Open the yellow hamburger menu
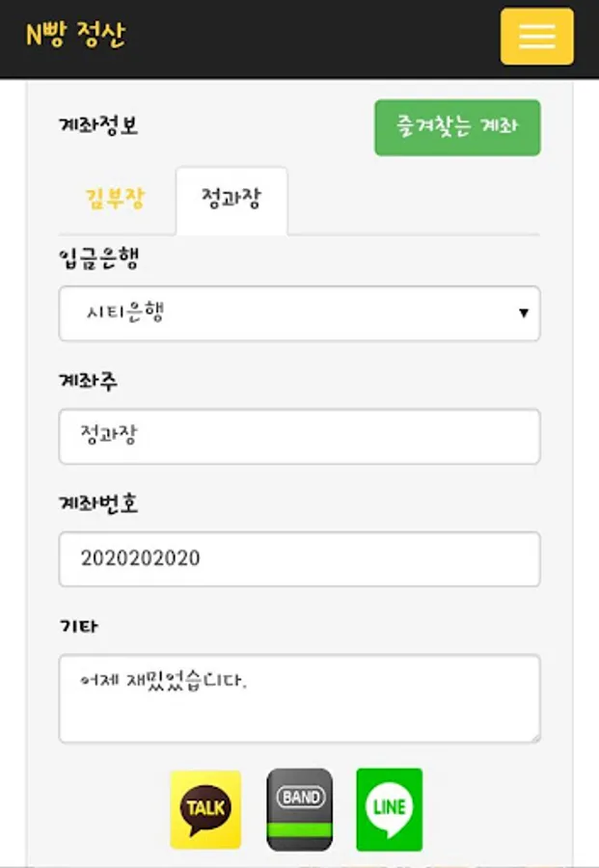This screenshot has height=868, width=599. 537,37
